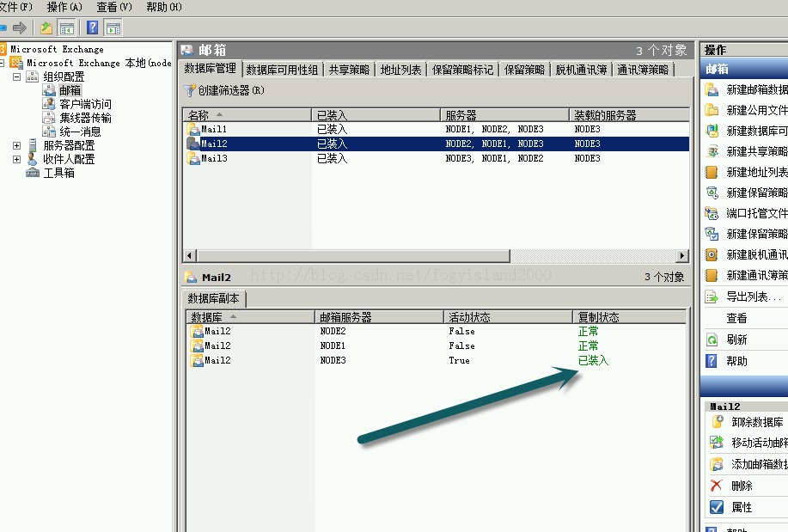
Task: Sort by 数据库 column header in copies list
Action: point(250,317)
